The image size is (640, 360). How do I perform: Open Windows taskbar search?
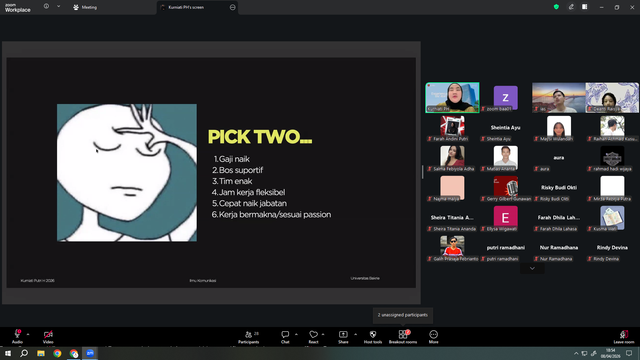click(x=24, y=353)
